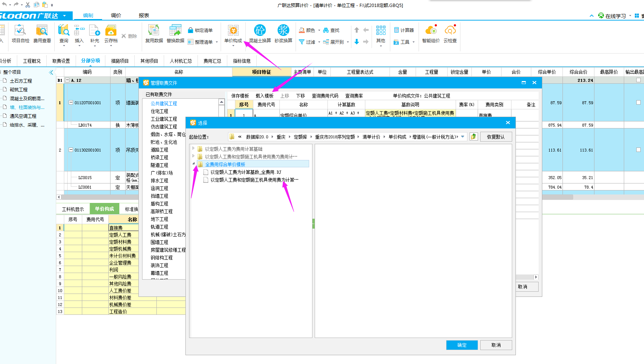This screenshot has width=644, height=364.
Task: Open the 措施项目 tab
Action: click(x=120, y=61)
